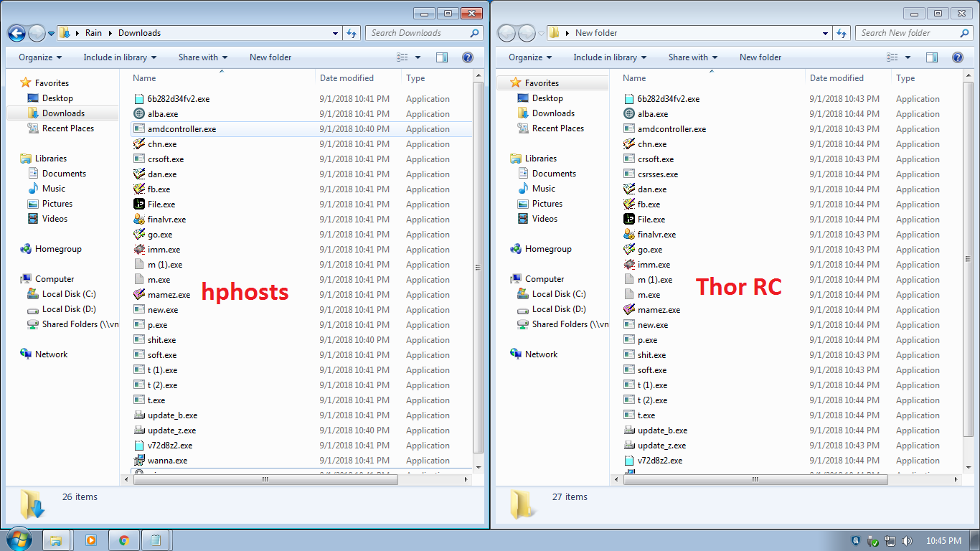This screenshot has height=551, width=980.
Task: Open Local Disk (C:) in New folder window sidebar
Action: pyautogui.click(x=559, y=294)
